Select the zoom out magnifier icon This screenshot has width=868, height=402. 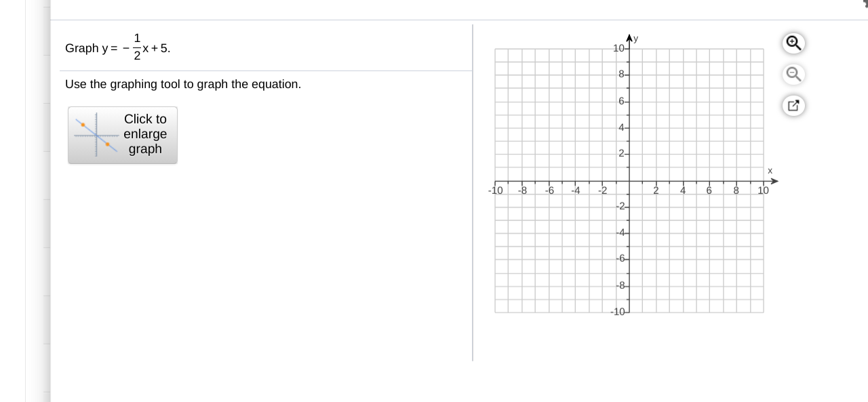point(793,74)
